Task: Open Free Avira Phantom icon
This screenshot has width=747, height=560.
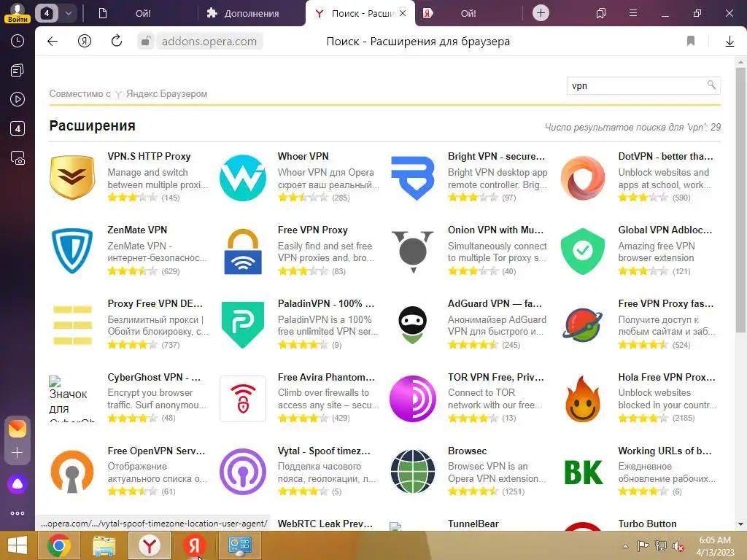Action: coord(243,399)
